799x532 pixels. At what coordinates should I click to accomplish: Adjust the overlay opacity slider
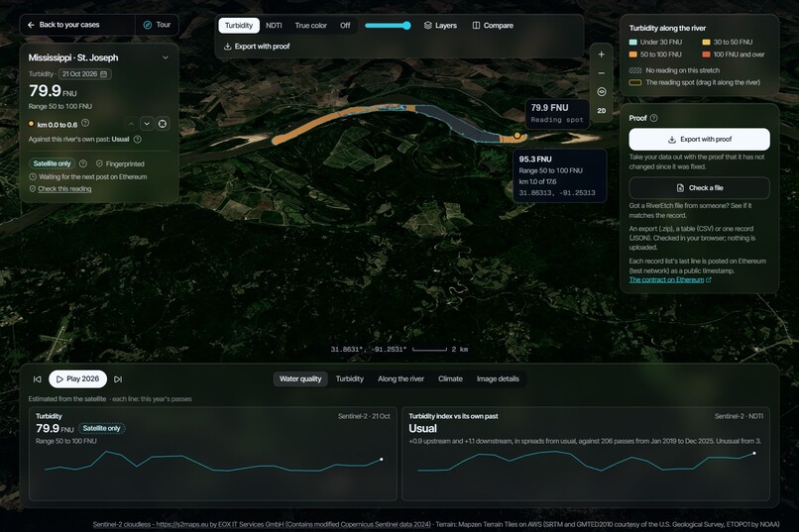(x=388, y=26)
